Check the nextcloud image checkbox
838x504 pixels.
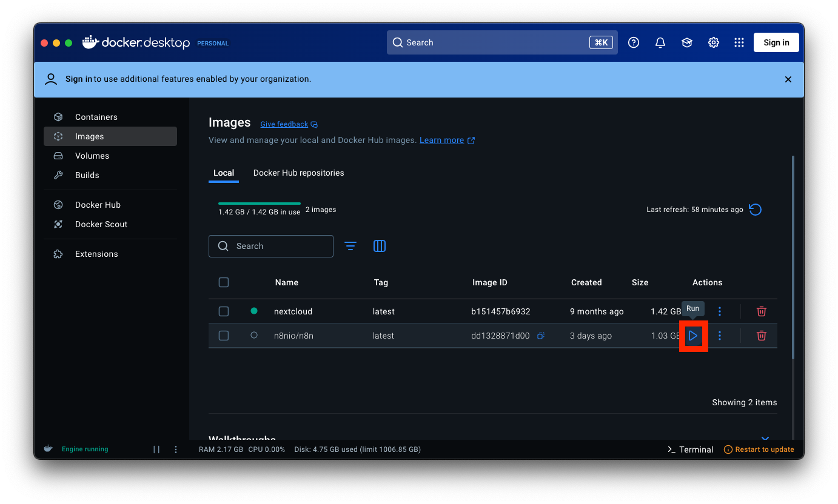click(x=224, y=311)
